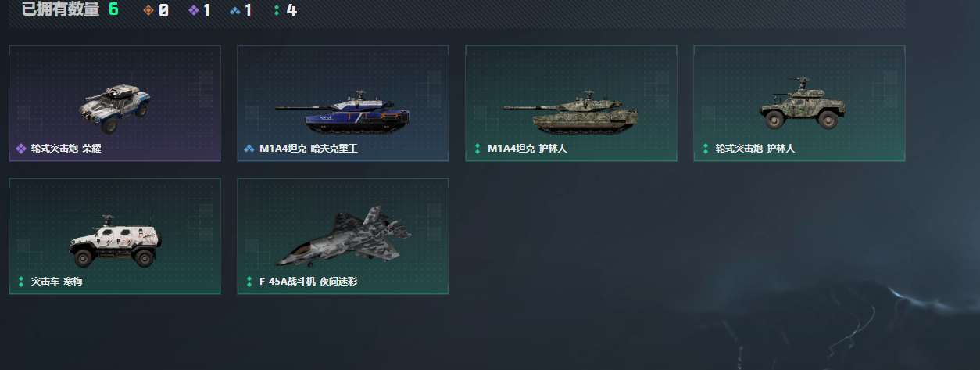Click blue rarity icon beside M1A4坦克-哈夫克重工
The height and width of the screenshot is (370, 980).
(x=249, y=148)
